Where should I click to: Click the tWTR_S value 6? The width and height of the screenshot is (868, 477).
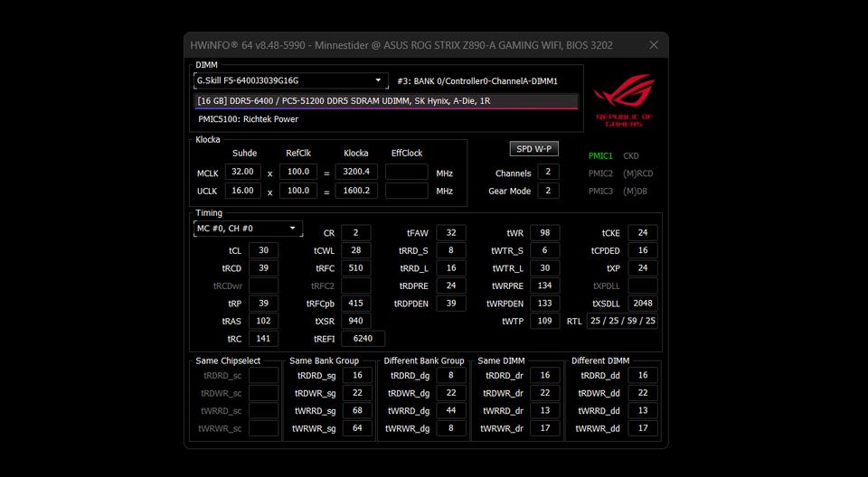tap(544, 250)
